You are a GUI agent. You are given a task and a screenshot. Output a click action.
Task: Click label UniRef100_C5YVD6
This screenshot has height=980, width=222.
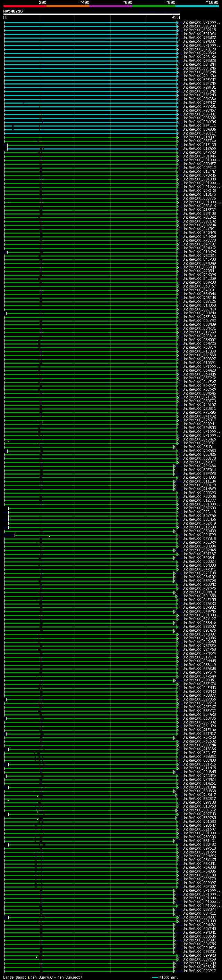tap(199, 122)
